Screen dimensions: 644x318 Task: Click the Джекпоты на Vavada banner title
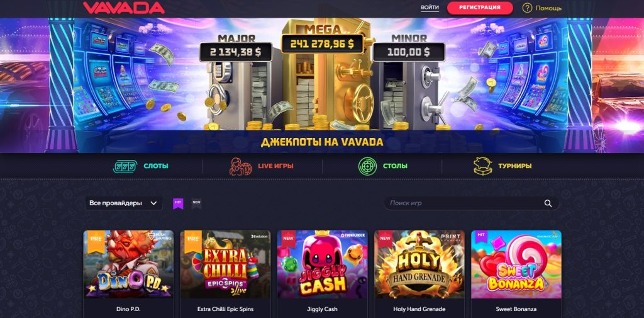tap(322, 142)
